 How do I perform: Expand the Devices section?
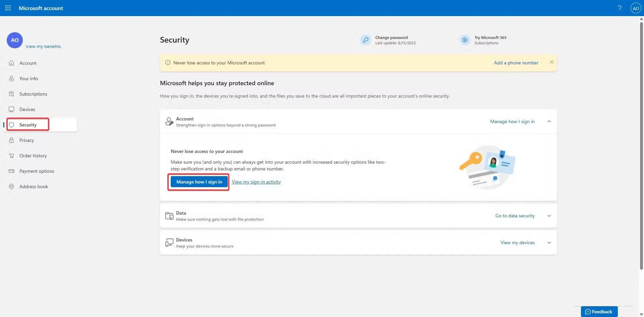pyautogui.click(x=549, y=242)
